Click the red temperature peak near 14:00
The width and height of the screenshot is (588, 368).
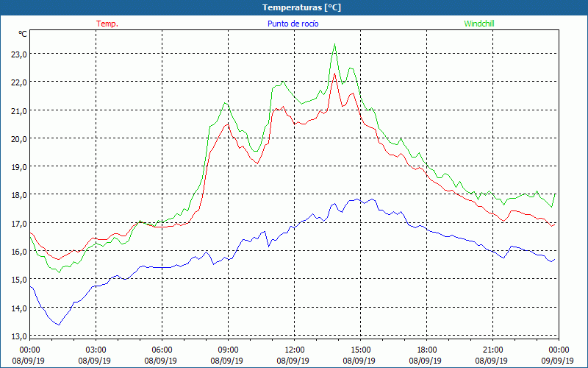(334, 73)
